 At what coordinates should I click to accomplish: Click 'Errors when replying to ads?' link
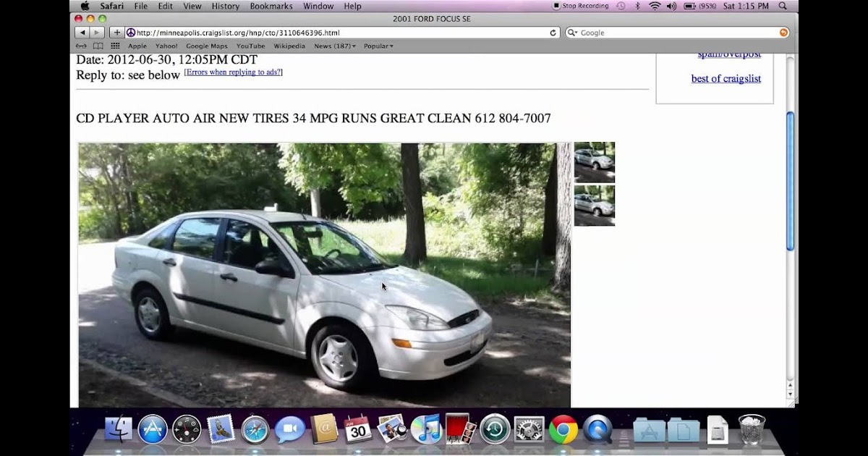233,72
